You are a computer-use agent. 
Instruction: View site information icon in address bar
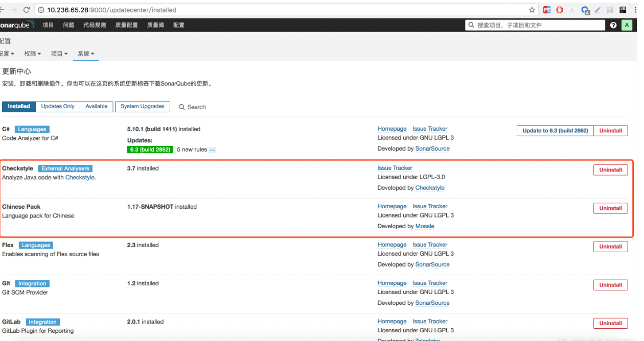[x=41, y=10]
